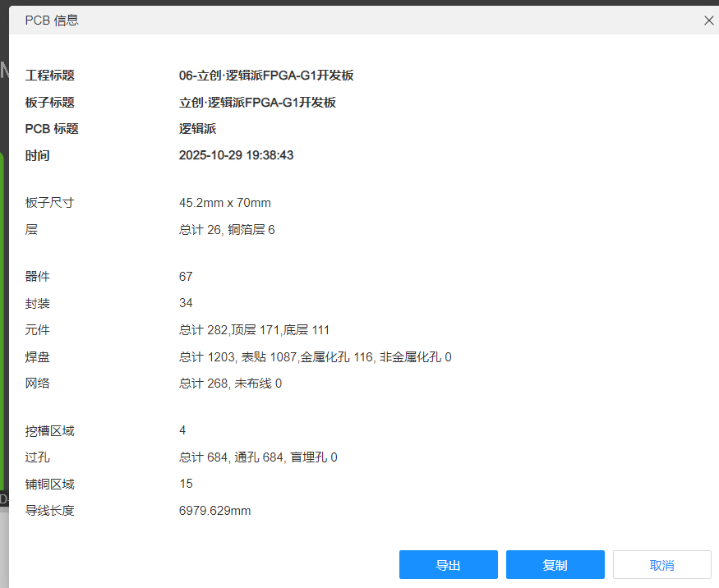Viewport: 719px width, 588px height.
Task: Click board size value 45.2mm x 70mm
Action: pos(224,203)
